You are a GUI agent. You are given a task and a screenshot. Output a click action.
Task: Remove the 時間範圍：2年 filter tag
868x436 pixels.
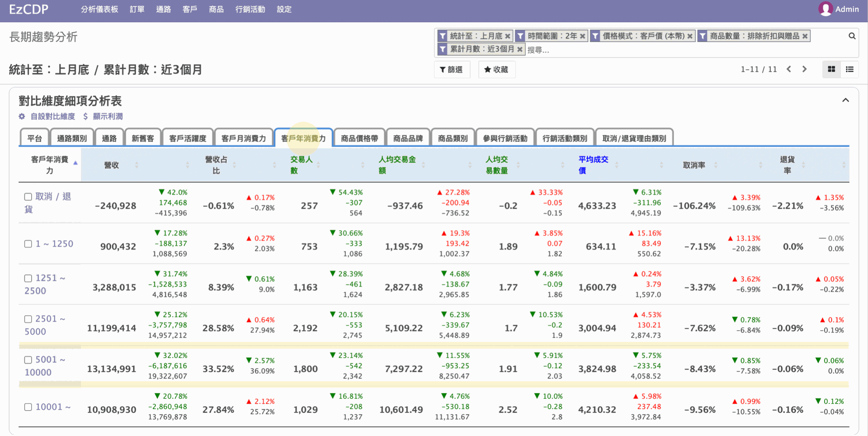[x=582, y=36]
